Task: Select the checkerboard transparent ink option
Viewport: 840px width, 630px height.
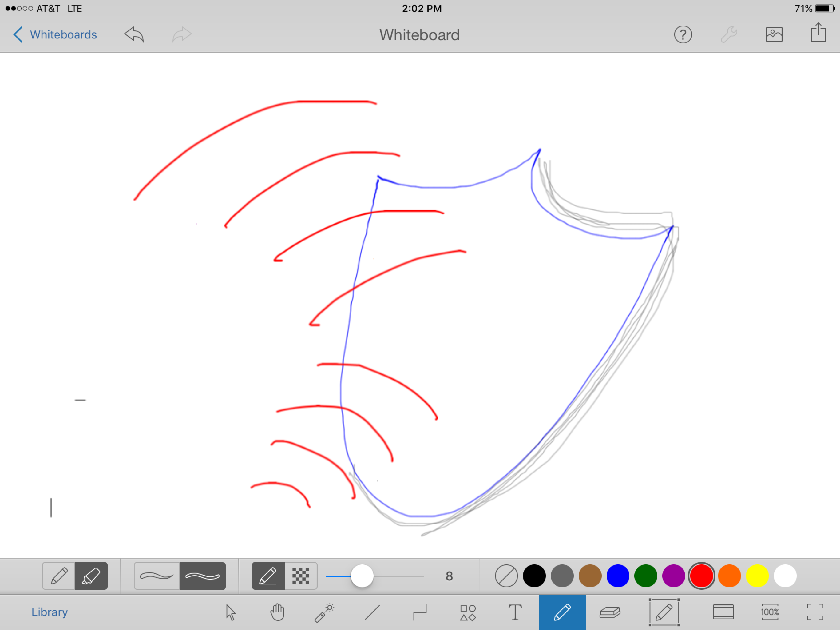Action: [300, 576]
